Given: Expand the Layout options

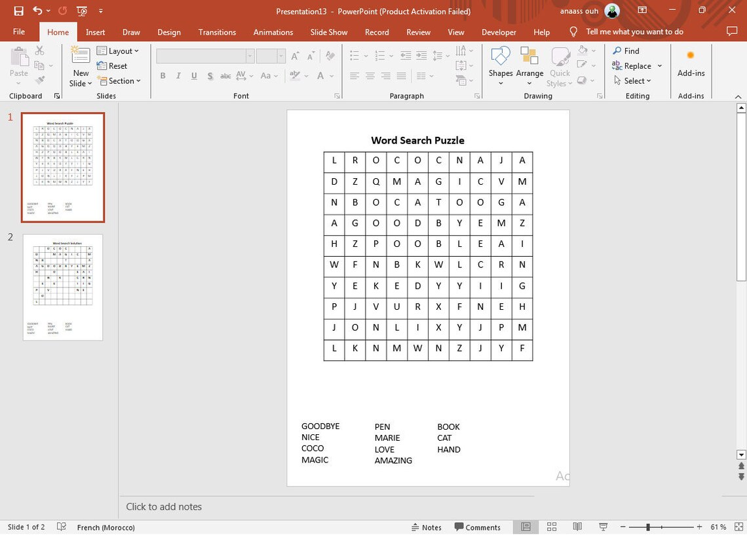Looking at the screenshot, I should click(119, 50).
